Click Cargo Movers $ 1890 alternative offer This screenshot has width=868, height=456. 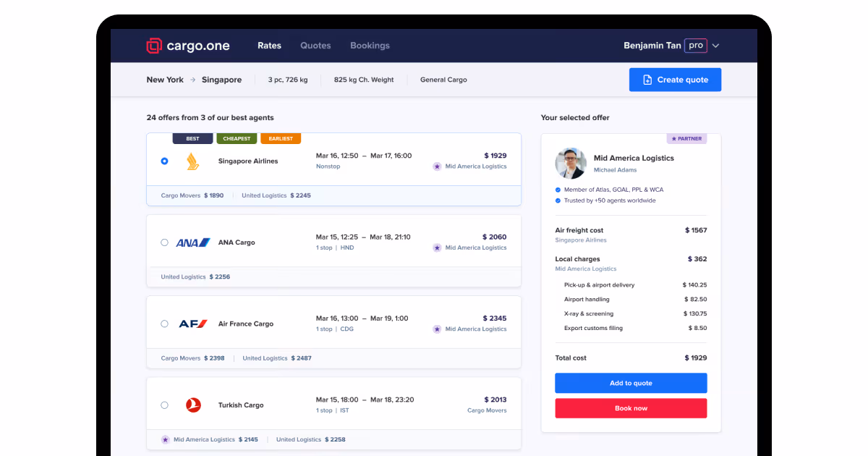click(x=192, y=195)
